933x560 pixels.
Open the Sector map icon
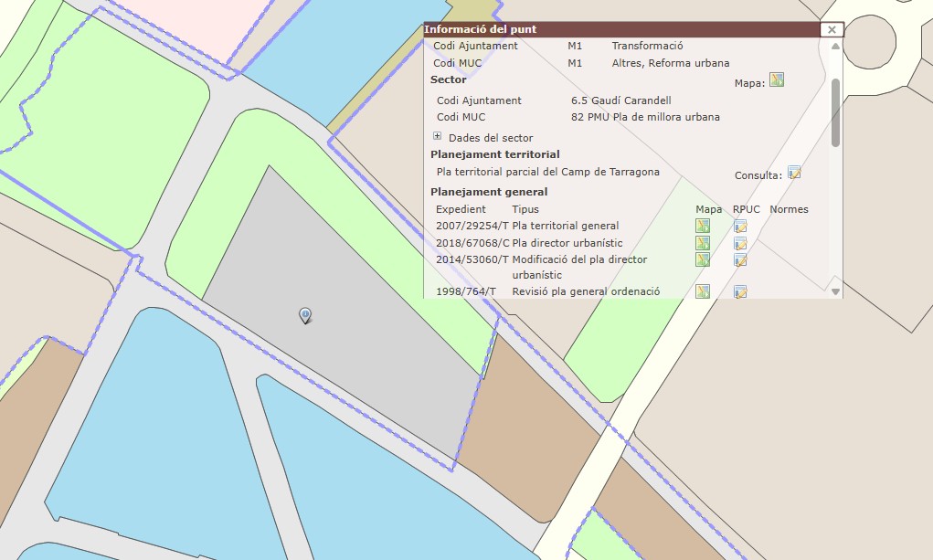[777, 79]
